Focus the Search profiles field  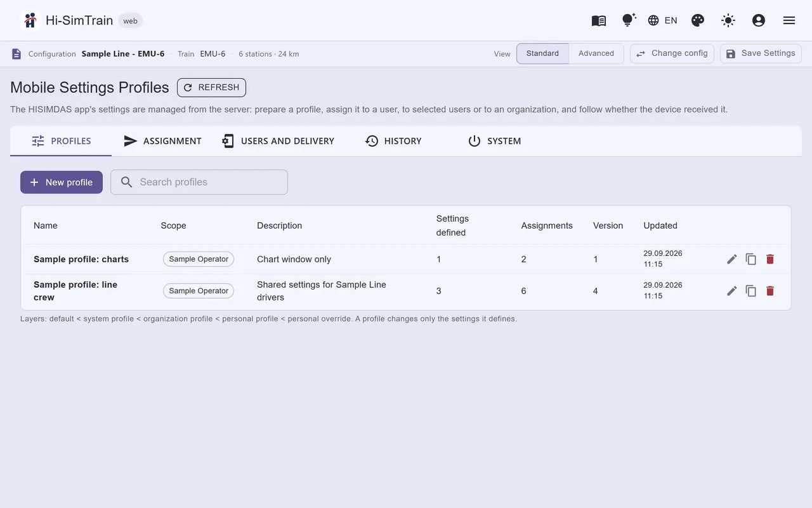coord(199,182)
